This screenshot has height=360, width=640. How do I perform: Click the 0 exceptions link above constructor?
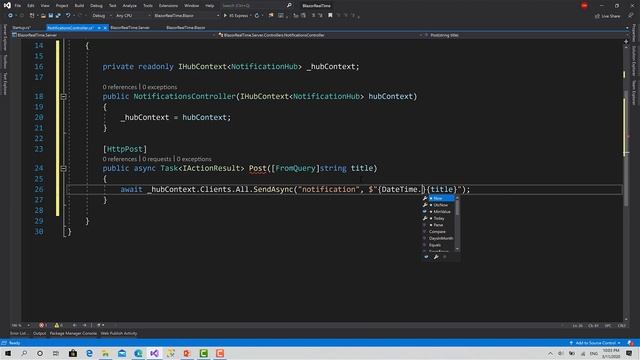point(160,87)
